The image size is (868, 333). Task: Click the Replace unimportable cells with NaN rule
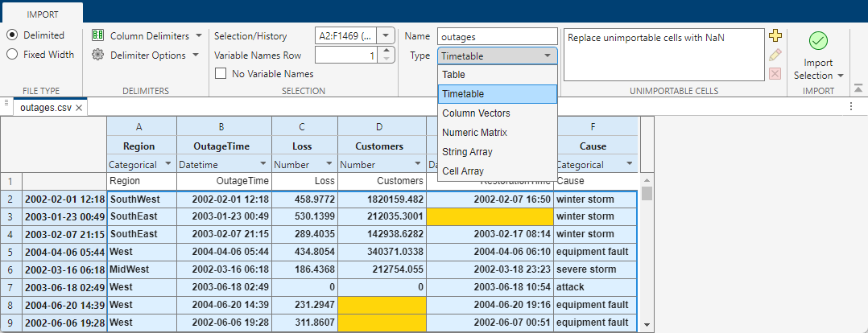[663, 38]
